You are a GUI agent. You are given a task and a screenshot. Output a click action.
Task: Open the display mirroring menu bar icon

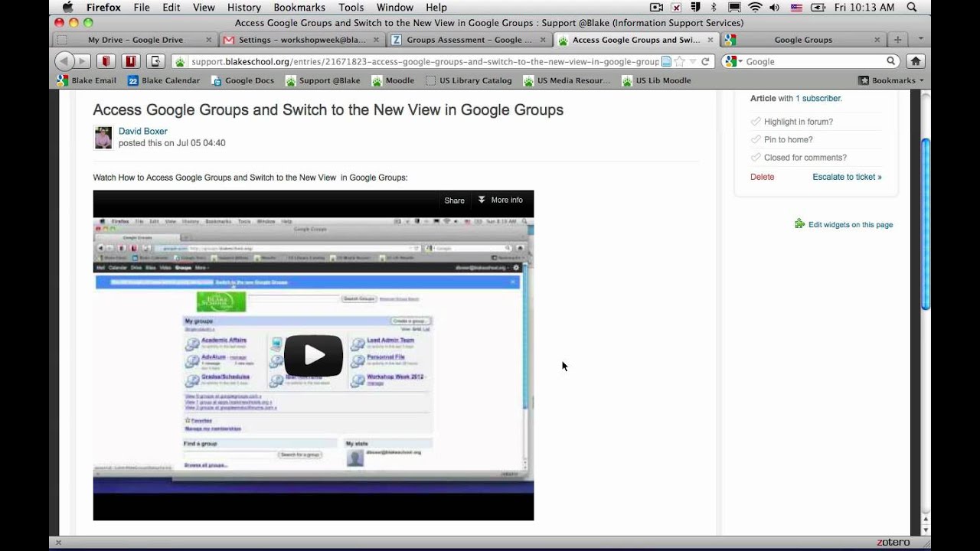[x=734, y=8]
